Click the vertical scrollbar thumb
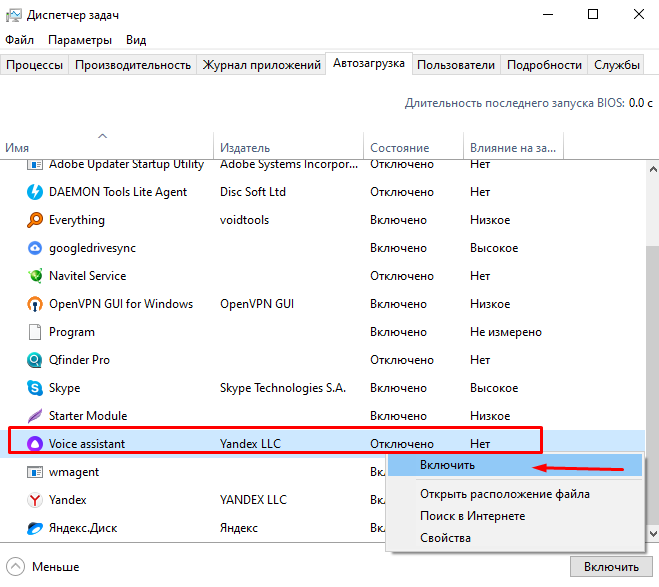Image resolution: width=659 pixels, height=587 pixels. (653, 387)
